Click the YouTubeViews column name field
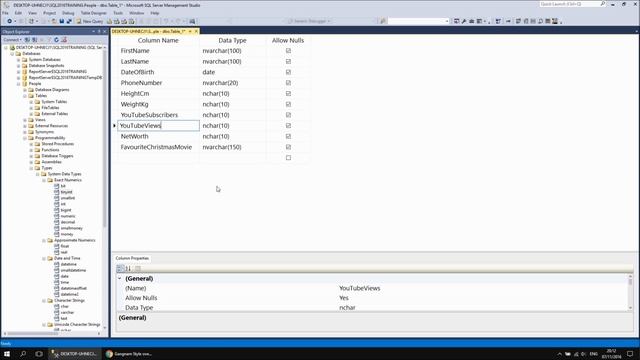The width and height of the screenshot is (640, 360). pos(158,126)
